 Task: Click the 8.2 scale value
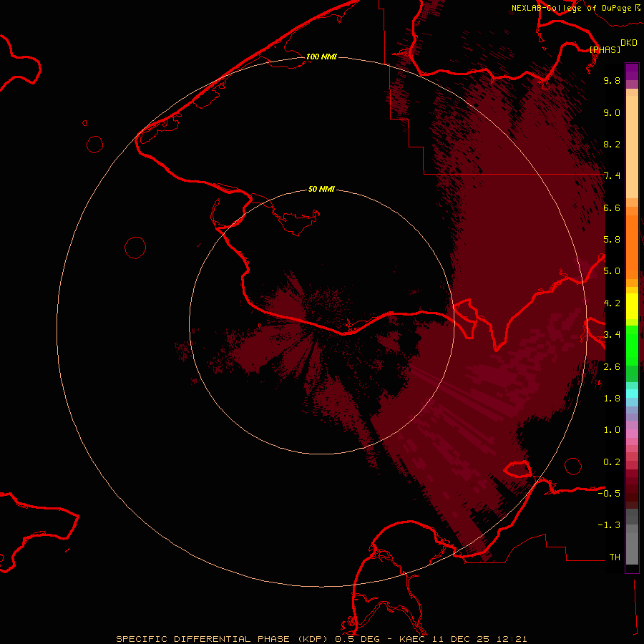click(x=612, y=144)
